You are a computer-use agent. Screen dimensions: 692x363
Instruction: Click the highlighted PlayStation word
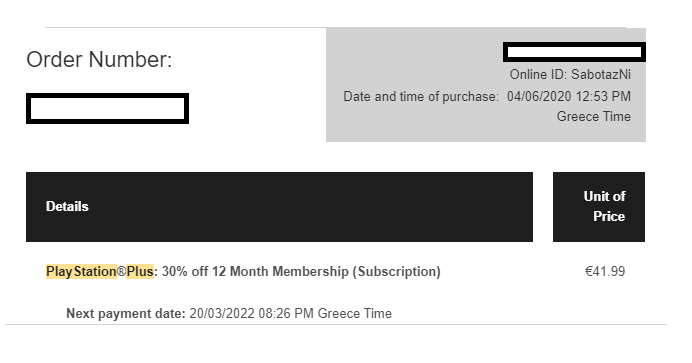coord(81,271)
